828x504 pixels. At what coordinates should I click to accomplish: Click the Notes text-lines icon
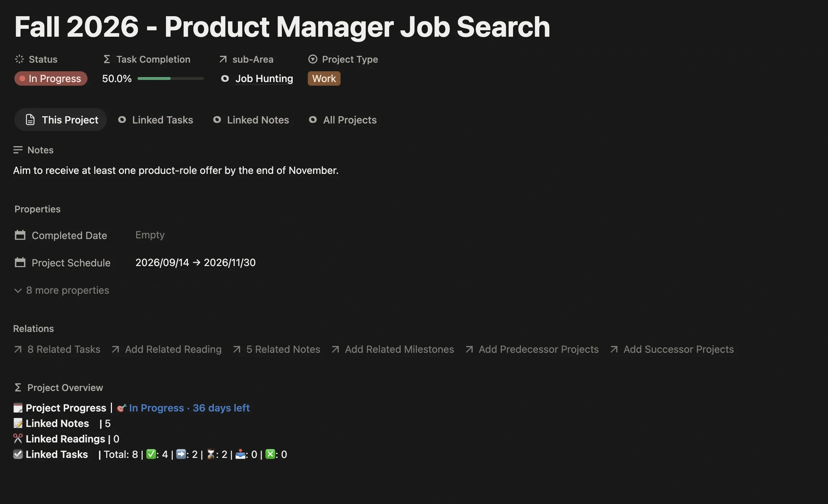click(18, 150)
